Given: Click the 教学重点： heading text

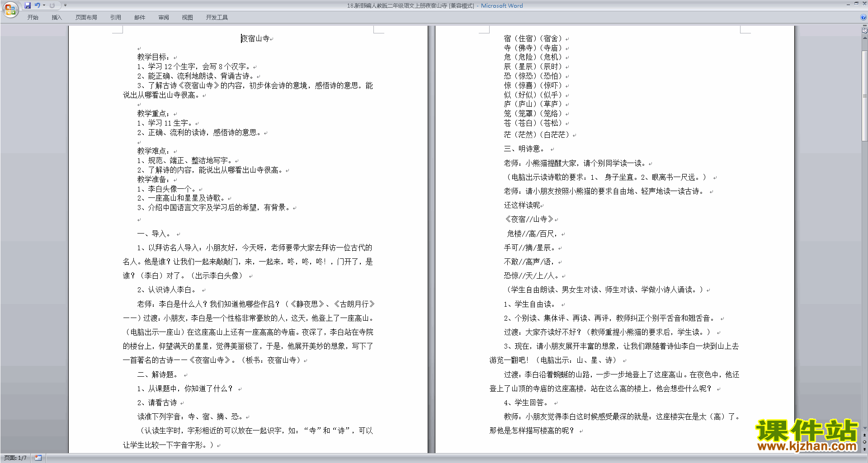Looking at the screenshot, I should (x=154, y=113).
